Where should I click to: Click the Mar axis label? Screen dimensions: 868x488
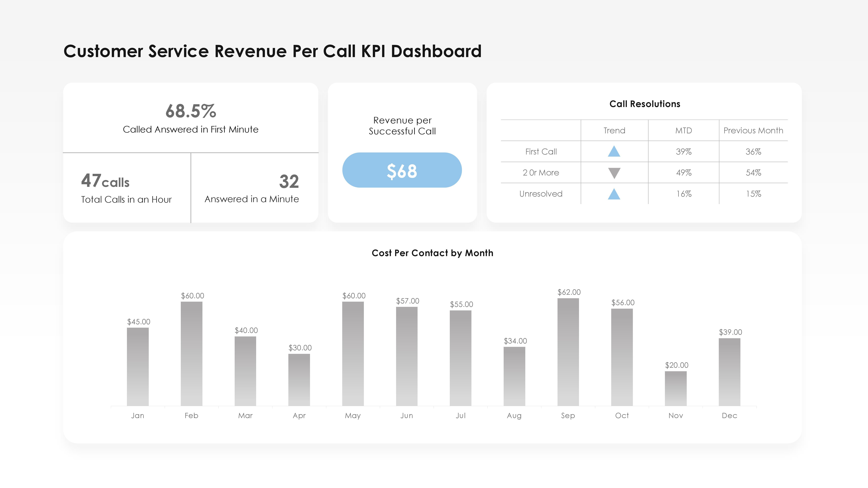tap(245, 416)
